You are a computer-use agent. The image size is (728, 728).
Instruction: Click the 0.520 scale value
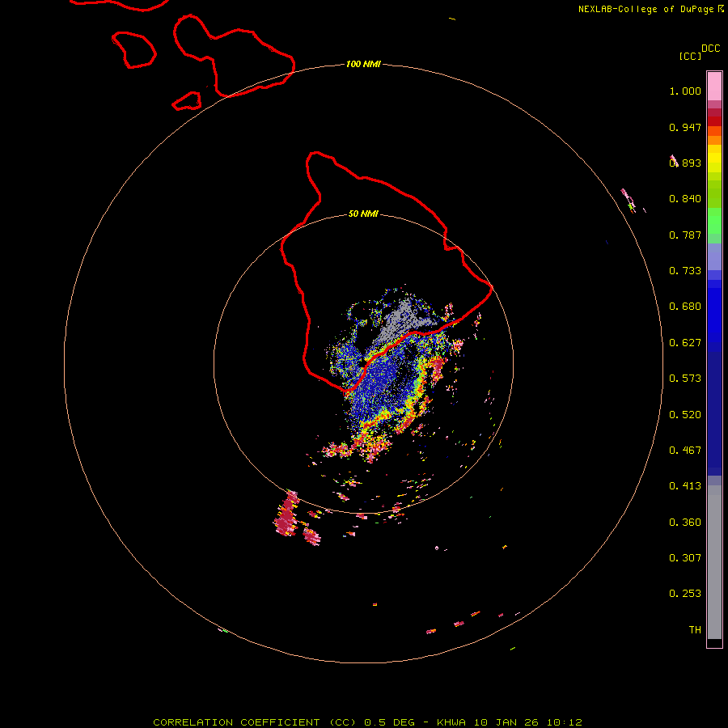click(x=685, y=415)
